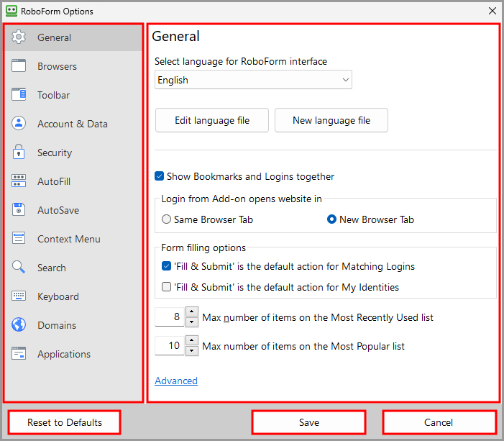Click the AutoSave floppy disk icon
The width and height of the screenshot is (504, 441).
pyautogui.click(x=19, y=209)
